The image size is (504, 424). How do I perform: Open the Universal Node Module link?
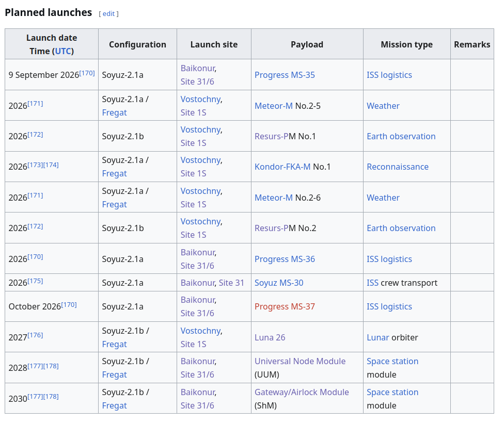click(300, 362)
